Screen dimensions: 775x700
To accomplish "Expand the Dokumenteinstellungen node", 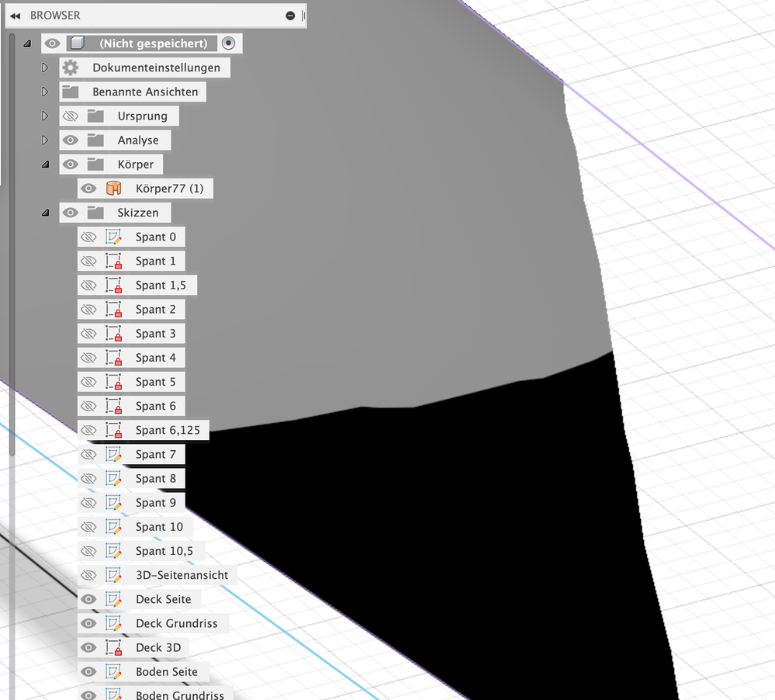I will [x=45, y=68].
